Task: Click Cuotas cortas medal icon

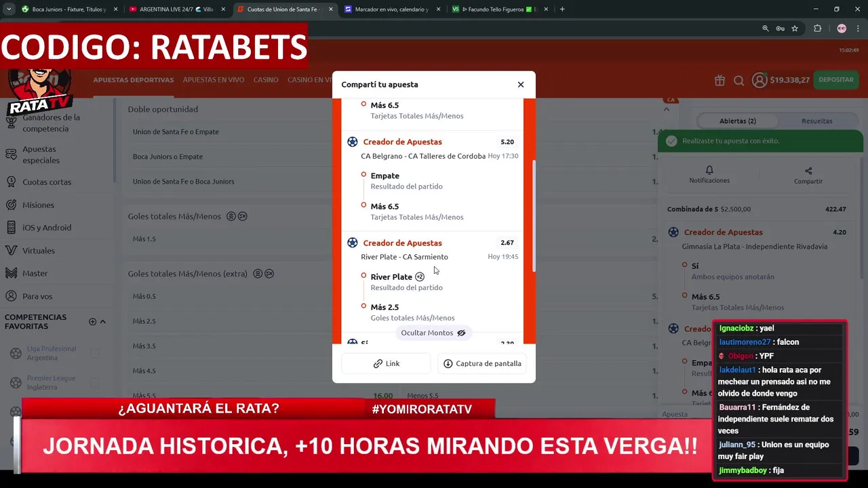Action: pos(10,182)
